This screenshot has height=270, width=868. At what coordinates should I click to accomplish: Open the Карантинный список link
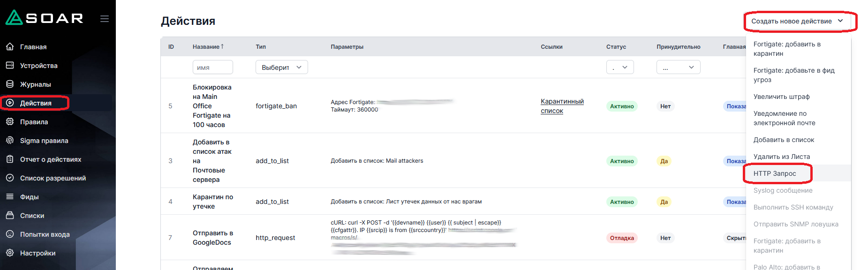[x=562, y=106]
